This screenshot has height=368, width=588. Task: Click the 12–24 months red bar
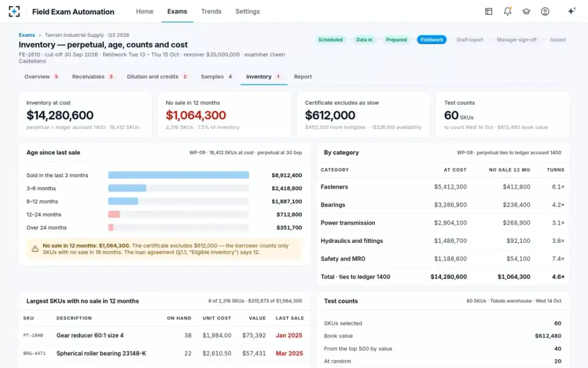114,214
